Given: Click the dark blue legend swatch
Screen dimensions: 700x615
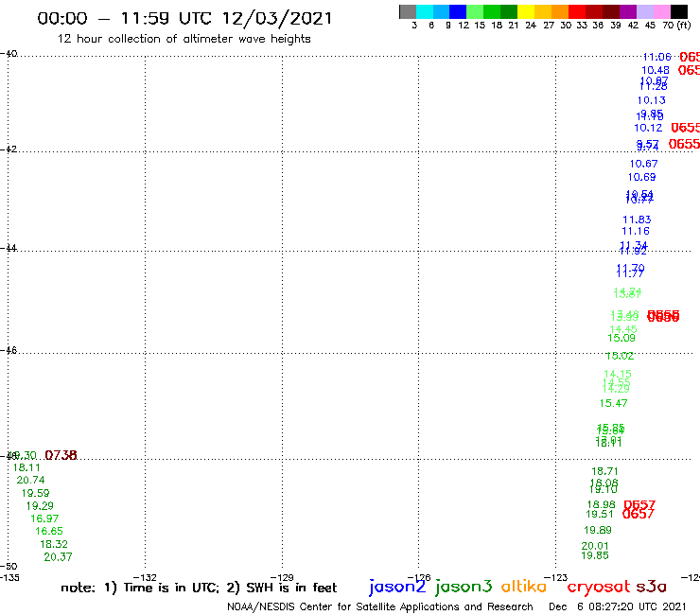Looking at the screenshot, I should click(x=458, y=11).
